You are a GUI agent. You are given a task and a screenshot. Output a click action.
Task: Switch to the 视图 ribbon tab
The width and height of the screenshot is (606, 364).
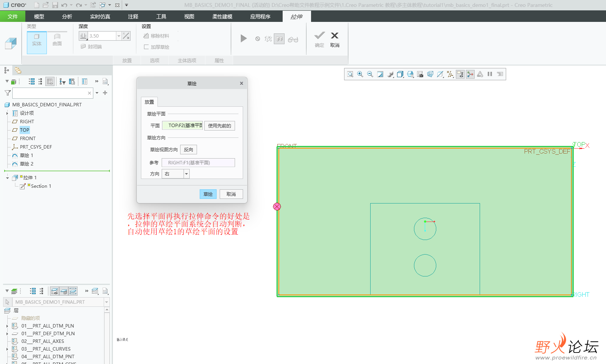tap(189, 17)
